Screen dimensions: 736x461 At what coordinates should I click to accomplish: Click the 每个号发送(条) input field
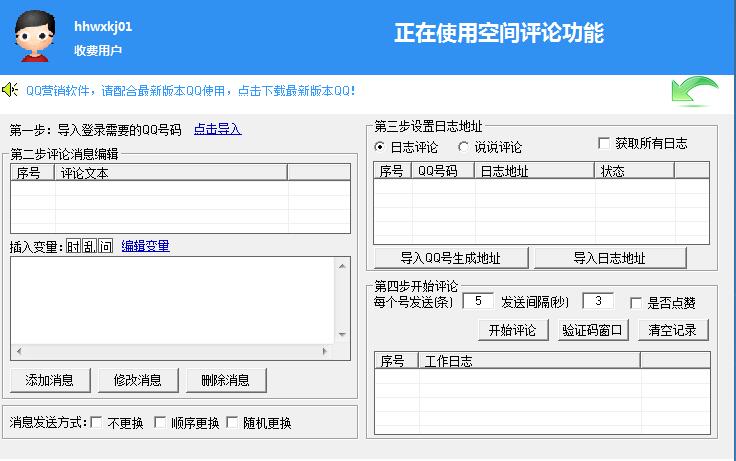click(478, 301)
